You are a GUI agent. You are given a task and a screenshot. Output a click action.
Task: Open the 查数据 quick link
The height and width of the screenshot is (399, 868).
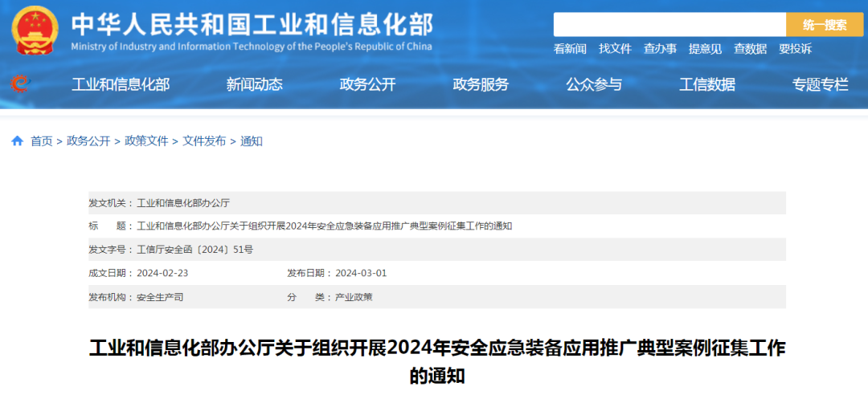(750, 49)
